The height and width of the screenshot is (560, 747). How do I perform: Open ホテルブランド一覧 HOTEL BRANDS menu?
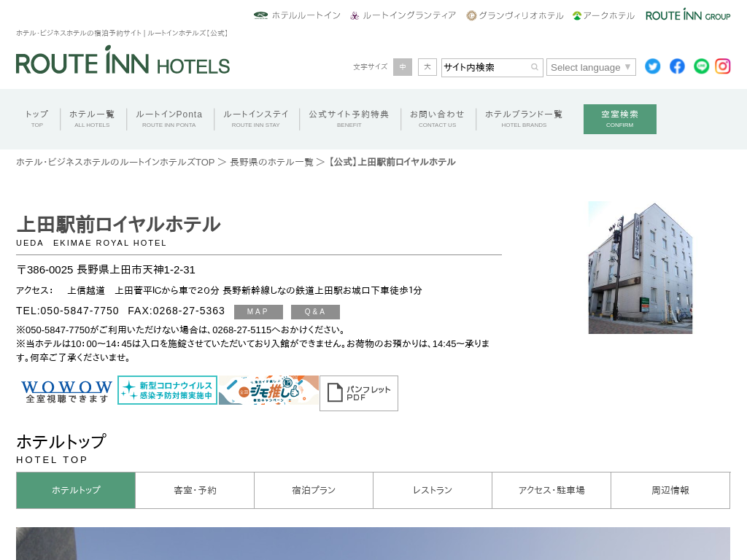524,119
